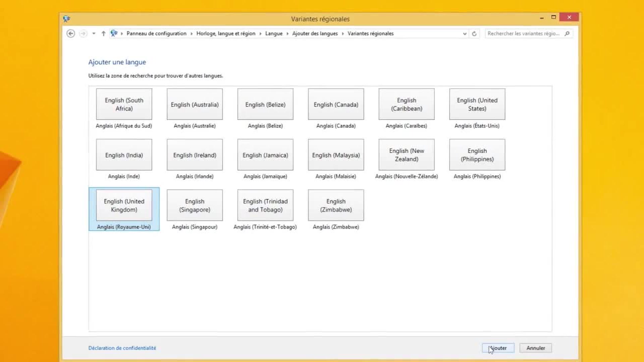The width and height of the screenshot is (644, 362).
Task: Pick English (Australia) language tile
Action: 195,104
